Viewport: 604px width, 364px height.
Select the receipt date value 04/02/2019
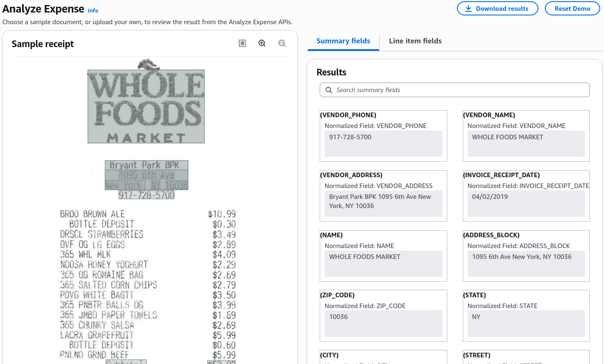coord(526,204)
